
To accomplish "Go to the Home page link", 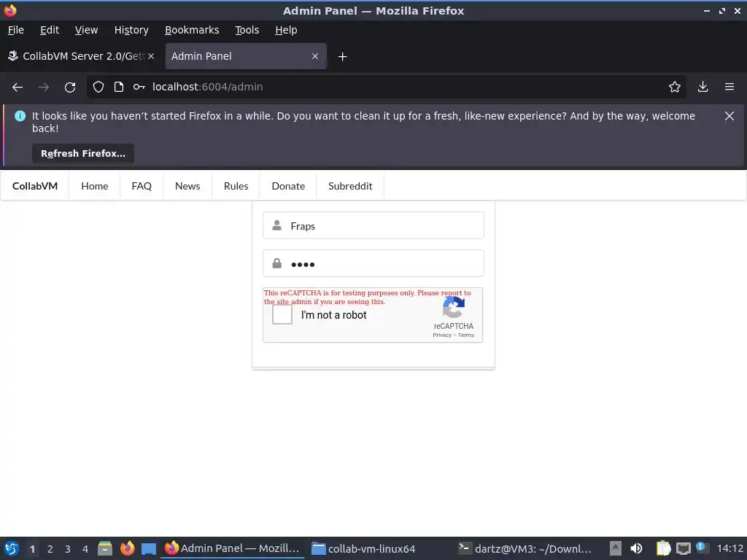I will coord(94,186).
